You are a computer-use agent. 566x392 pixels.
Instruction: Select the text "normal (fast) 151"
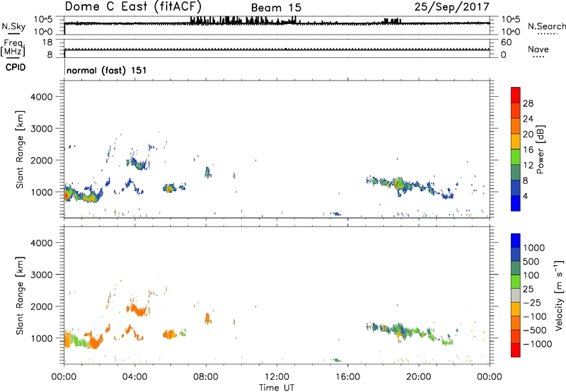point(107,70)
